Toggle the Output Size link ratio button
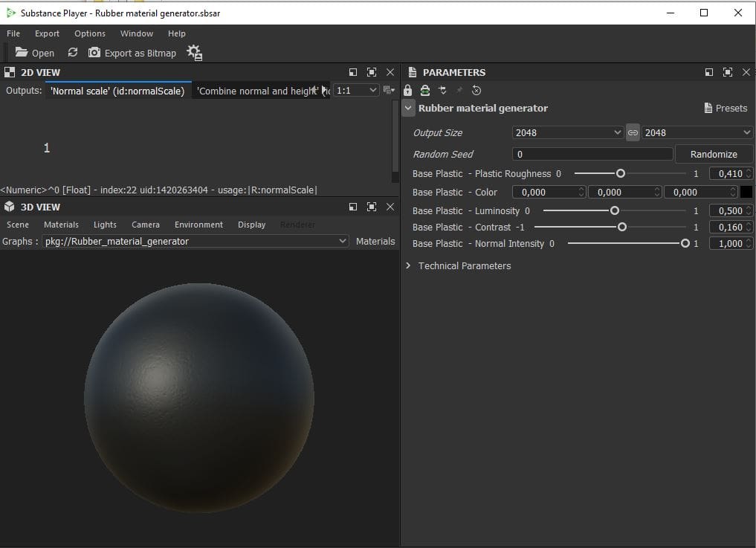 click(633, 132)
